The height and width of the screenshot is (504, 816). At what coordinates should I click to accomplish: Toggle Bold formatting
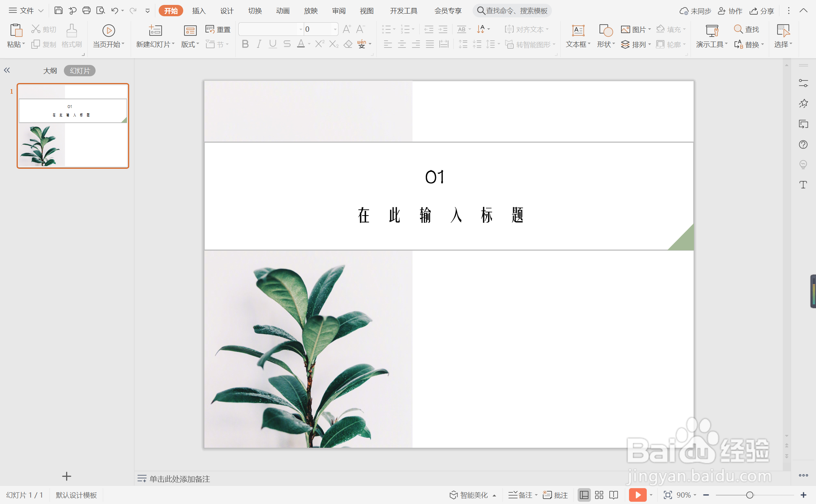(x=245, y=45)
